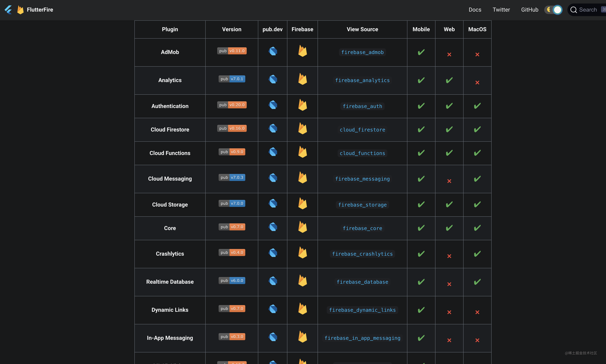606x364 pixels.
Task: Click the Flutter logo in the navbar
Action: click(x=8, y=10)
